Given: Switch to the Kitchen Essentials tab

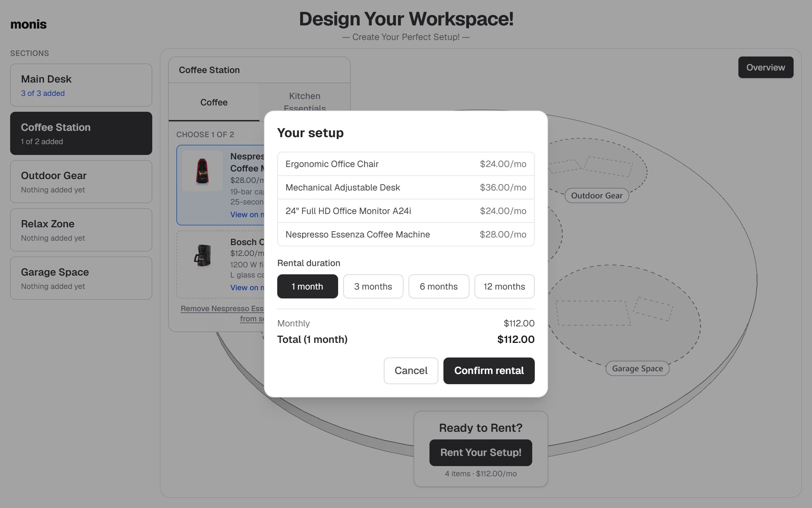Looking at the screenshot, I should coord(305,102).
